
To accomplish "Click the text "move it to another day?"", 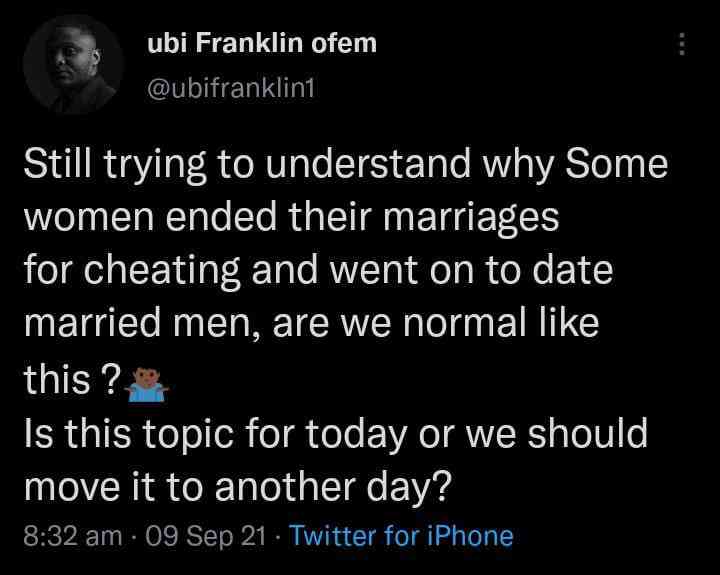I will (239, 489).
